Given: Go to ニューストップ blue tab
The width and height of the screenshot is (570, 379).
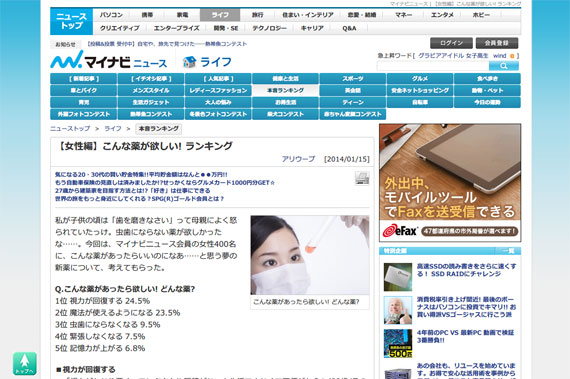Looking at the screenshot, I should click(71, 21).
